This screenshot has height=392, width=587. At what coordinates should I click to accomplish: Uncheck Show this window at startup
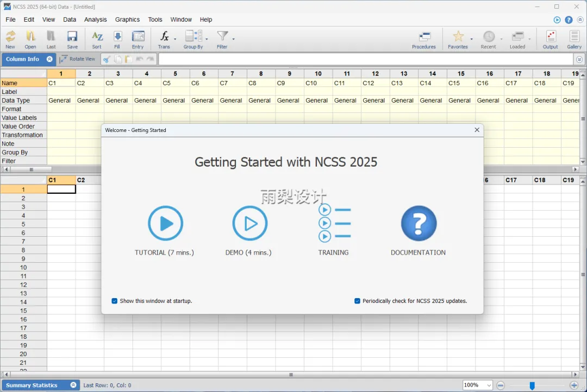click(x=115, y=301)
